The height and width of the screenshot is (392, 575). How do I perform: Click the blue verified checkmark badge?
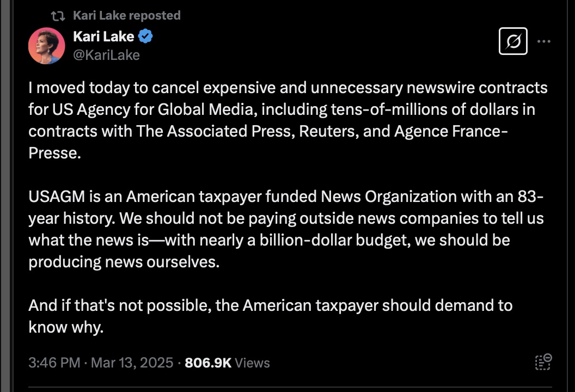(x=145, y=37)
